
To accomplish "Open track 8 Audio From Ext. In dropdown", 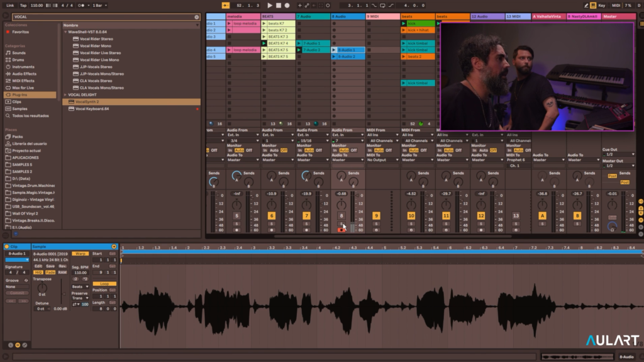I will [x=348, y=135].
